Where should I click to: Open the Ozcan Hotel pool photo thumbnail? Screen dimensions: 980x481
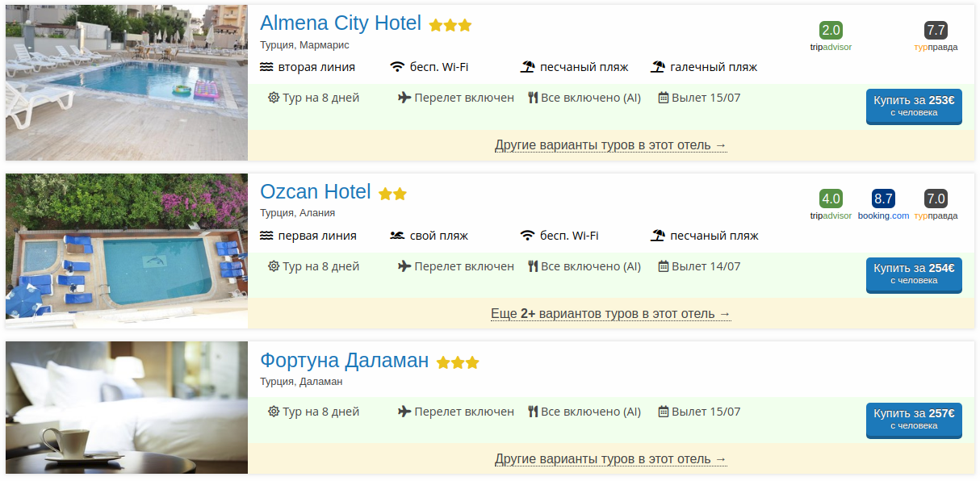(x=127, y=251)
